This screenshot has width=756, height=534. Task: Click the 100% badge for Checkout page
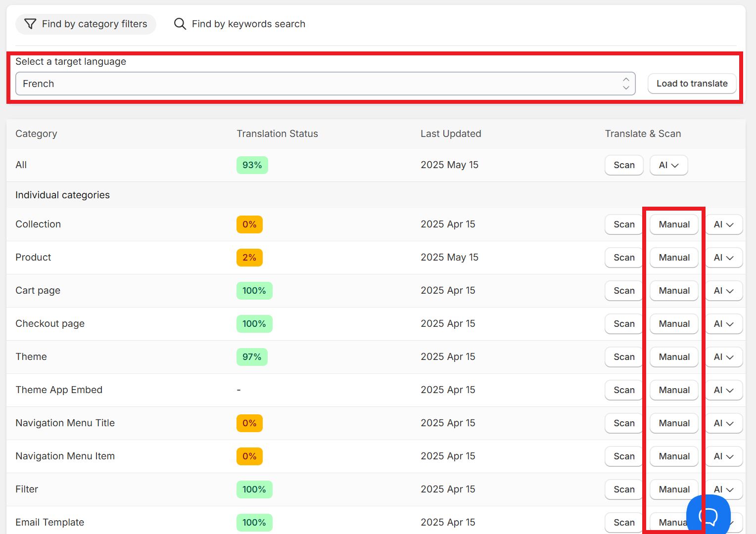(254, 324)
